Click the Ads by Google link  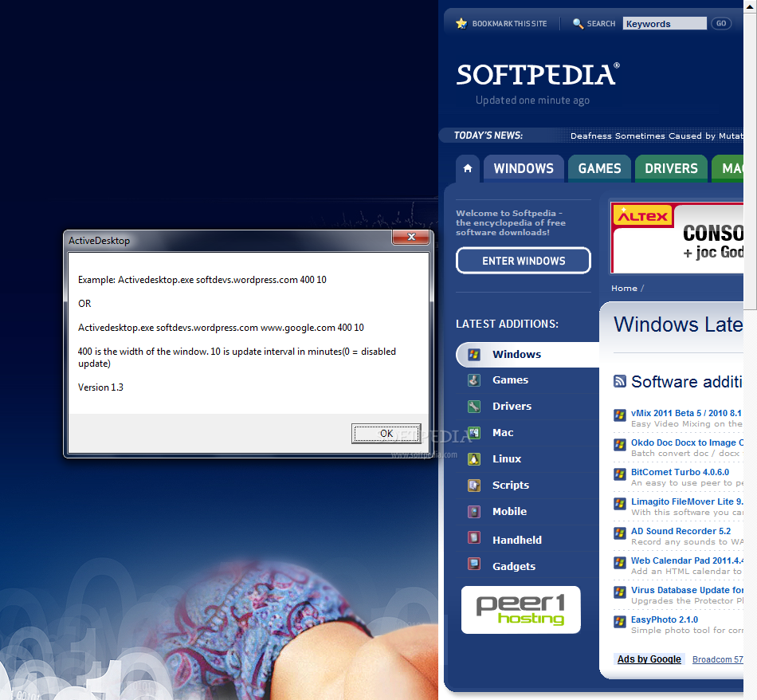[649, 659]
